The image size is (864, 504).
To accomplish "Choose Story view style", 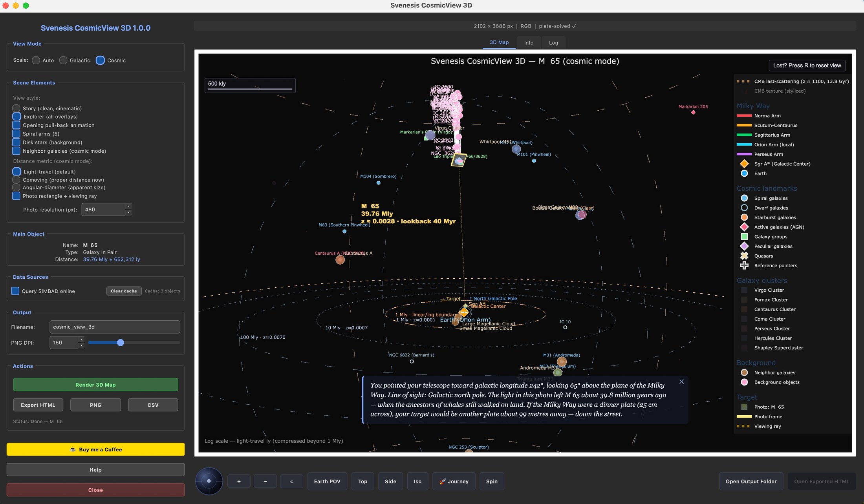I will (x=16, y=108).
